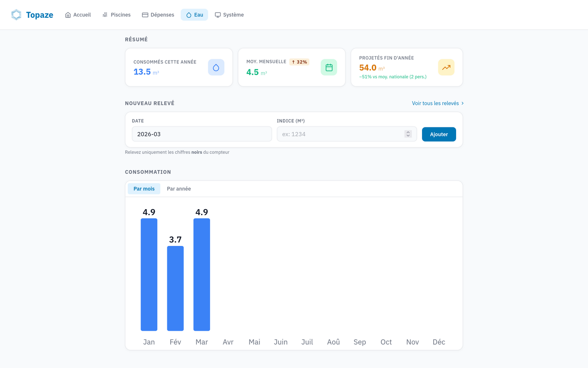Click the Mar bar in consumption chart
The height and width of the screenshot is (368, 588).
tap(201, 274)
